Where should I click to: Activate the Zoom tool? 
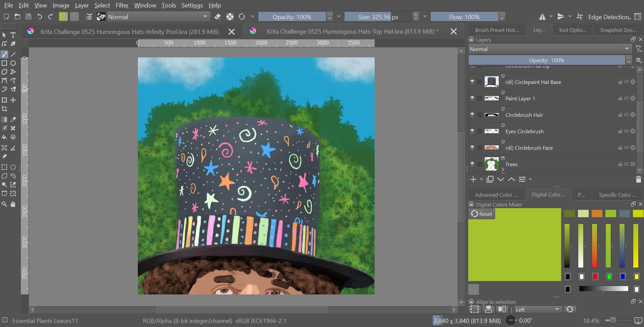tap(4, 204)
